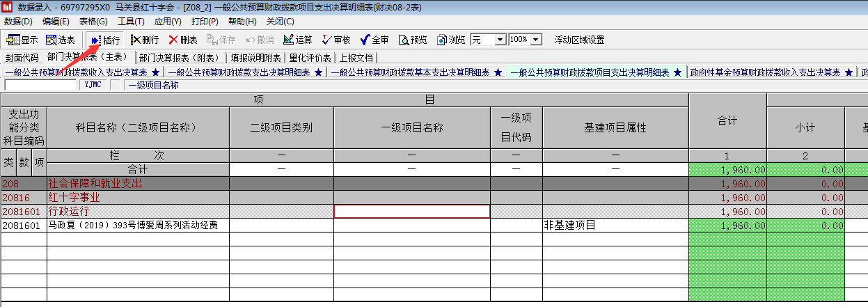Click the 运算 calculate button
Viewport: 868px width, 307px height.
pyautogui.click(x=298, y=40)
